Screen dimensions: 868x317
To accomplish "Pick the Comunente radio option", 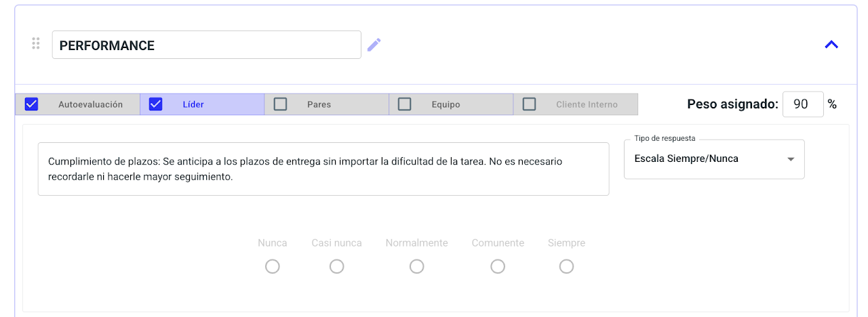I will (498, 267).
